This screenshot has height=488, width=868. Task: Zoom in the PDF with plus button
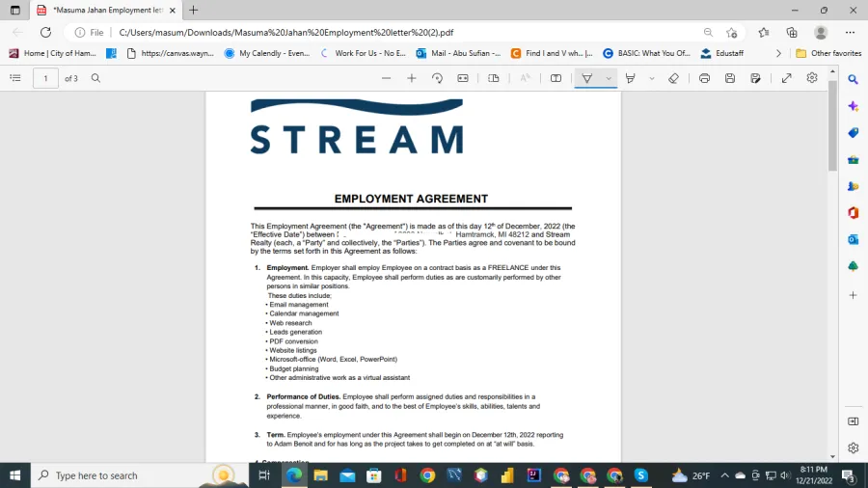[x=411, y=78]
